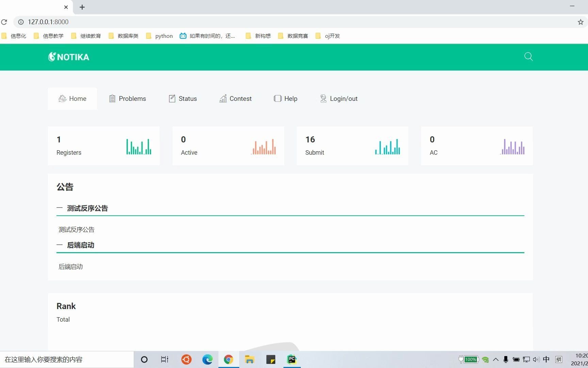The height and width of the screenshot is (368, 588).
Task: Open the volume speaker tray icon
Action: coord(536,359)
